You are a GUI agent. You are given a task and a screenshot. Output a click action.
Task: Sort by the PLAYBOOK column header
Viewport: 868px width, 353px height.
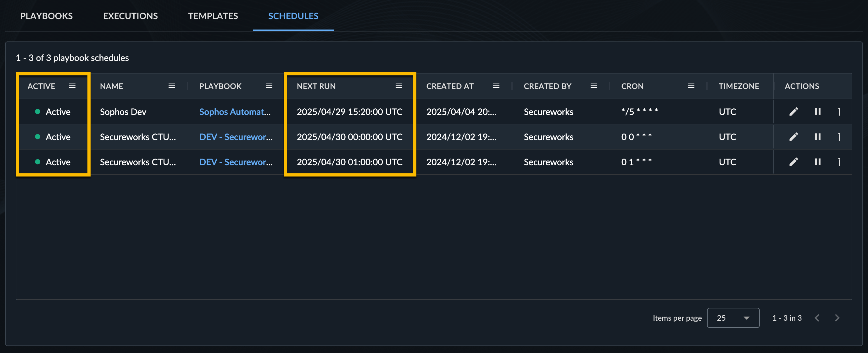pyautogui.click(x=220, y=86)
